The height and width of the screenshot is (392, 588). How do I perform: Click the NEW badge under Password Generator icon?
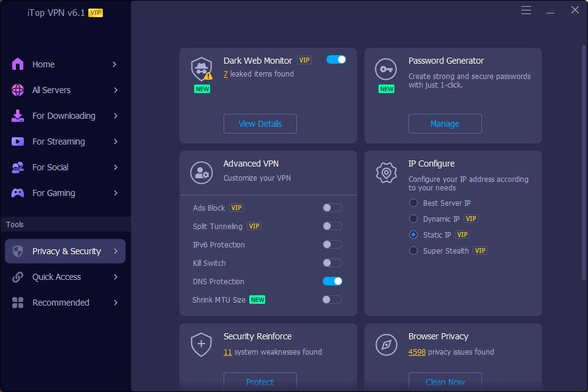pyautogui.click(x=386, y=89)
